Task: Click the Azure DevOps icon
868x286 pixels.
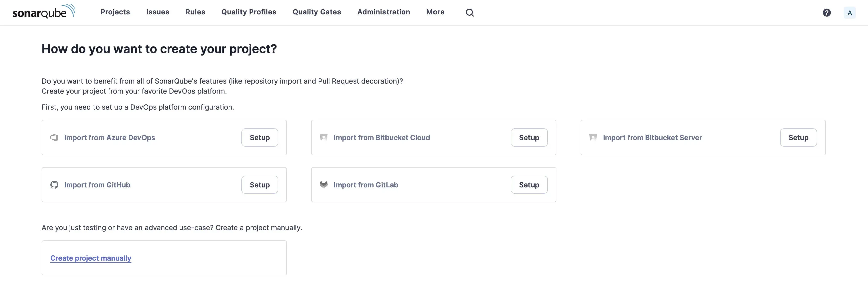Action: 54,138
